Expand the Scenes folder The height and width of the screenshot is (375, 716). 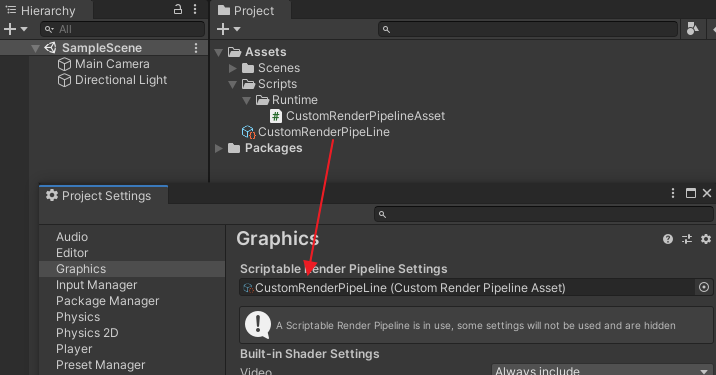pyautogui.click(x=232, y=68)
